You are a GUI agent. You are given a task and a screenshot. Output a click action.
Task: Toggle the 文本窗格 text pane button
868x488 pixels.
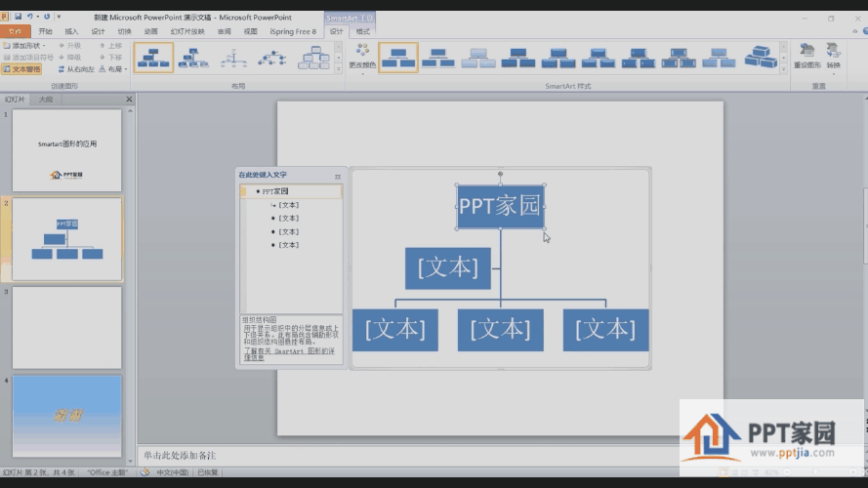click(x=21, y=69)
